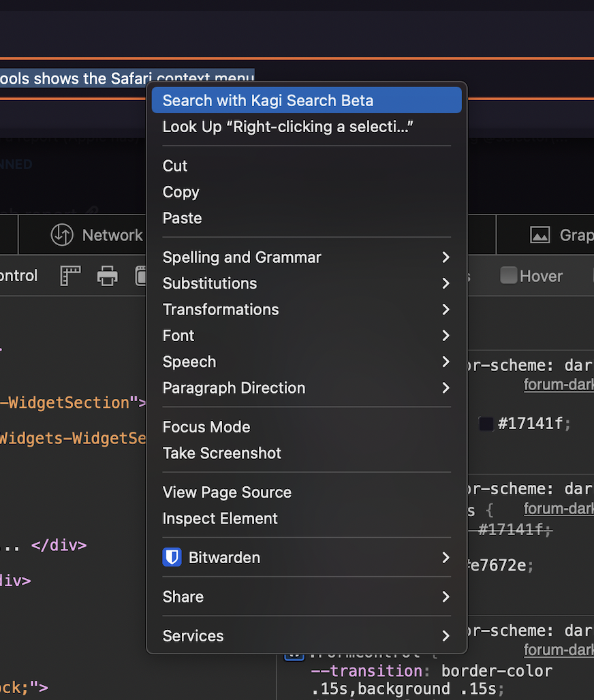Toggle the rulers icon in the toolbar
This screenshot has height=700, width=594.
click(70, 276)
